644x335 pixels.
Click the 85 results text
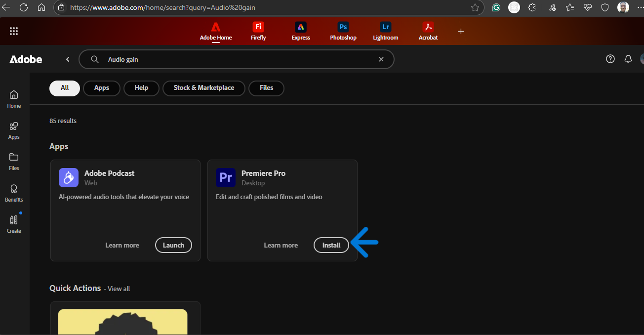click(x=63, y=121)
